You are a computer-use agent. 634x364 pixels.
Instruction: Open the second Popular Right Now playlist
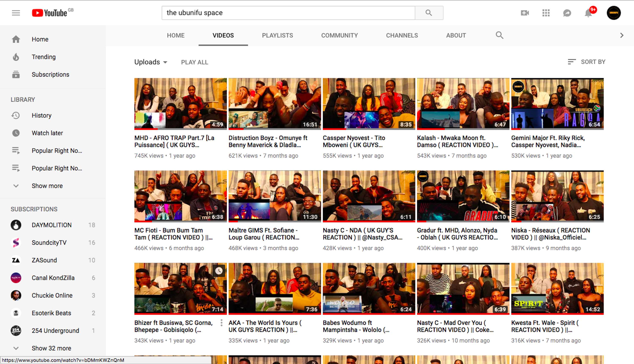click(53, 168)
